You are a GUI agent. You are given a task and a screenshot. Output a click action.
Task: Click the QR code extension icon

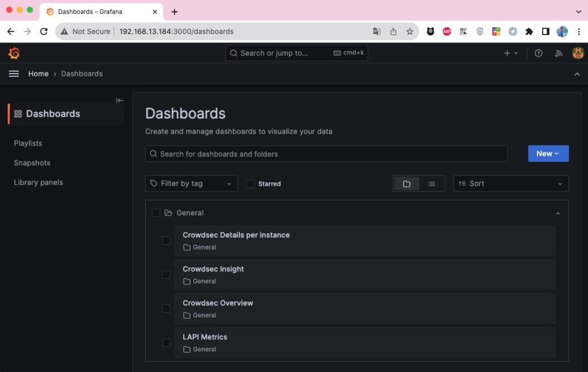pos(463,32)
